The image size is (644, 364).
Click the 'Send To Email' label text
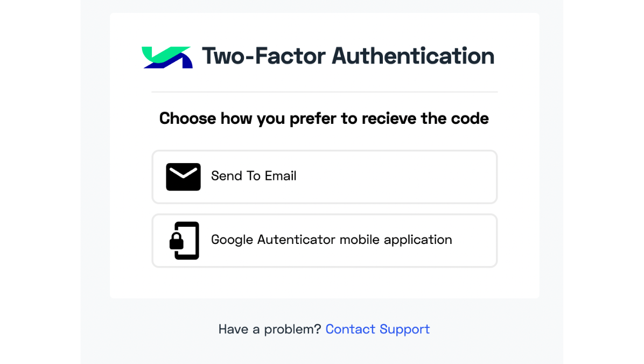point(254,176)
